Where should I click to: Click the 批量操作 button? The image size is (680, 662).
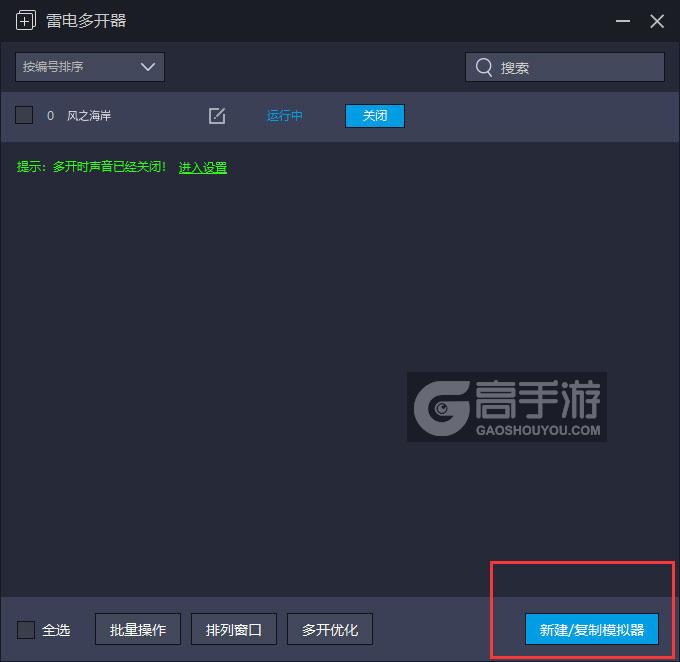coord(138,629)
